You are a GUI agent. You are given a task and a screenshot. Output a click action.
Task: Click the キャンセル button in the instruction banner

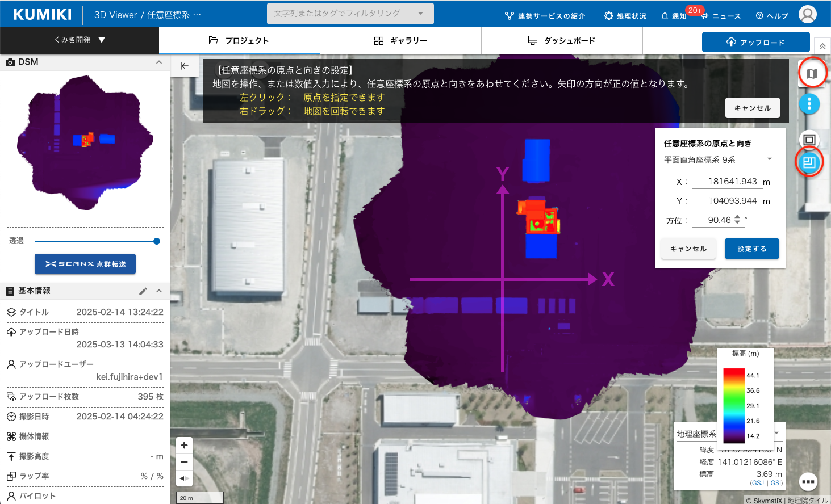coord(752,108)
